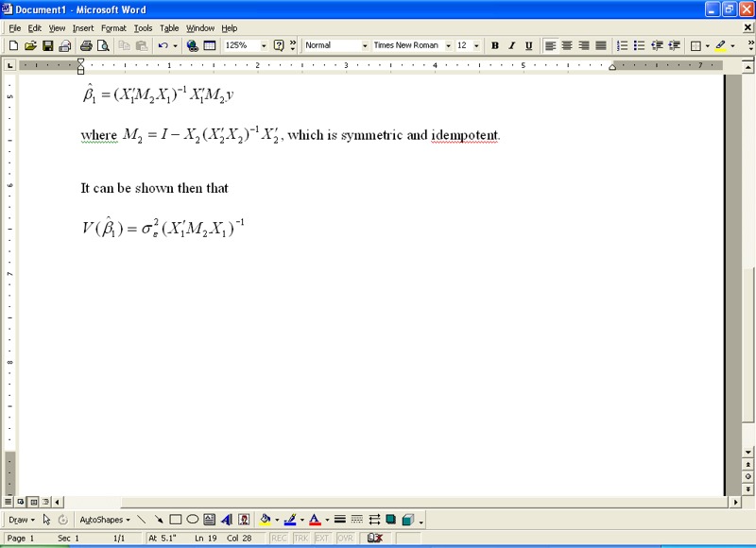Open a file with the Open folder icon
Screen dimensions: 756x548
pyautogui.click(x=30, y=45)
